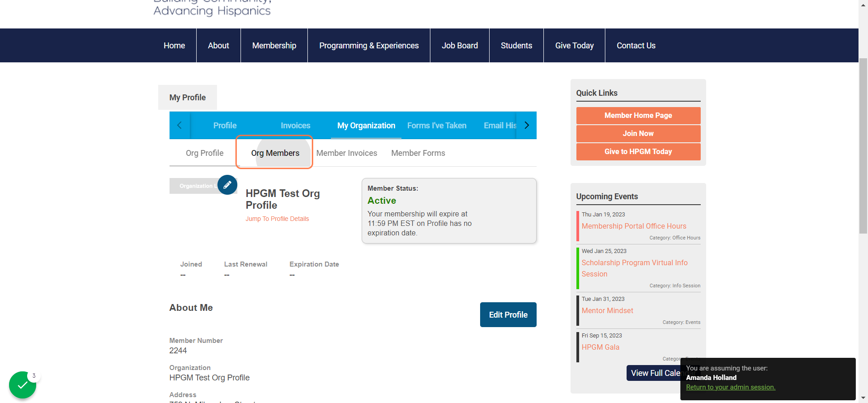This screenshot has height=403, width=868.
Task: Click the pencil edit icon on organization logo
Action: coord(227,185)
